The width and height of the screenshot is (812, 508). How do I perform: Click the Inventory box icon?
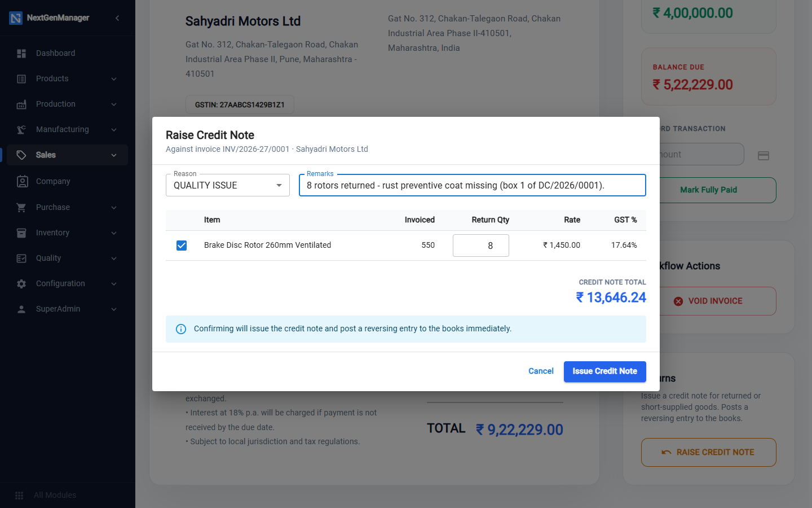pyautogui.click(x=21, y=233)
